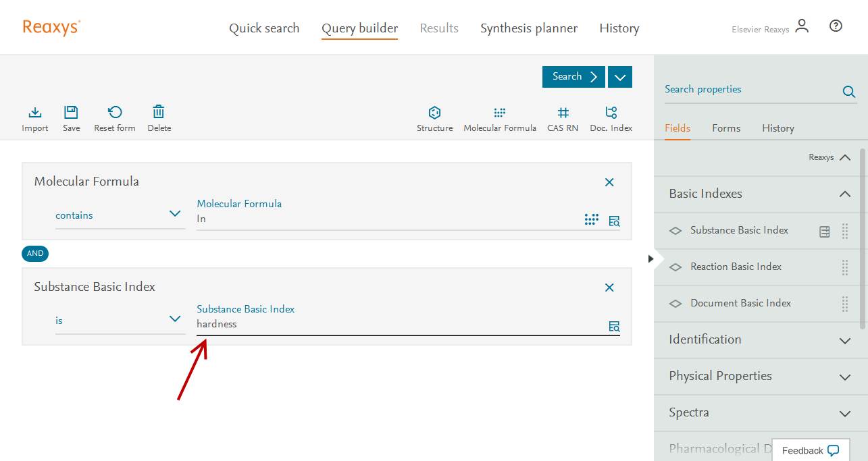Delete the query with trash icon
Screen dimensions: 868x461
[159, 113]
